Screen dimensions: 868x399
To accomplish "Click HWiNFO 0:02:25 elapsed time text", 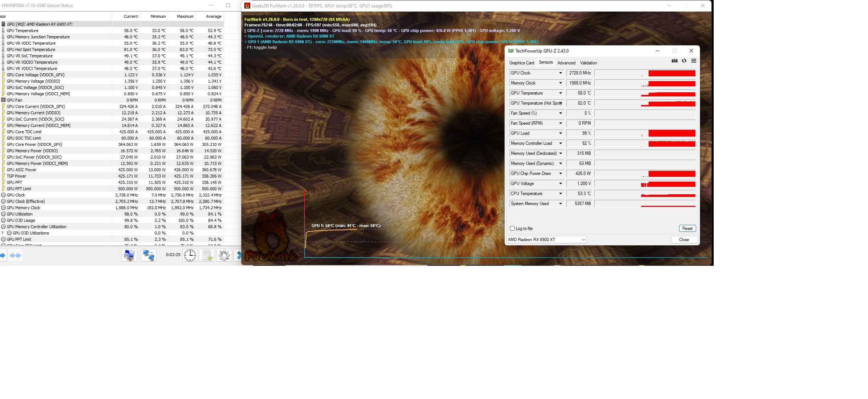I will coord(173,255).
